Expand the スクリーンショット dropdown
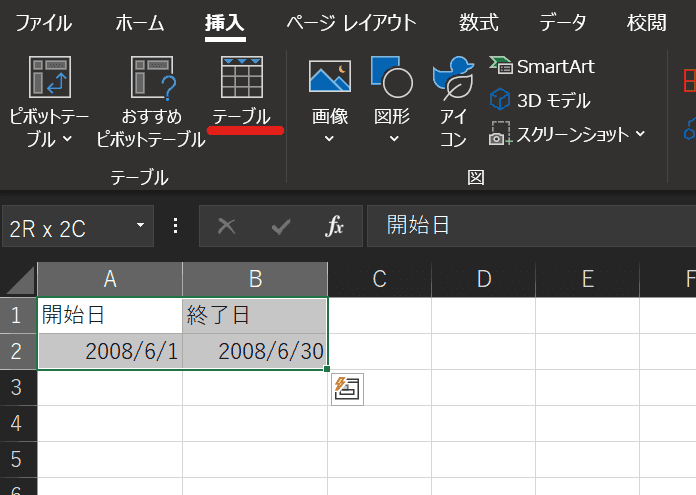696x495 pixels. pyautogui.click(x=640, y=134)
